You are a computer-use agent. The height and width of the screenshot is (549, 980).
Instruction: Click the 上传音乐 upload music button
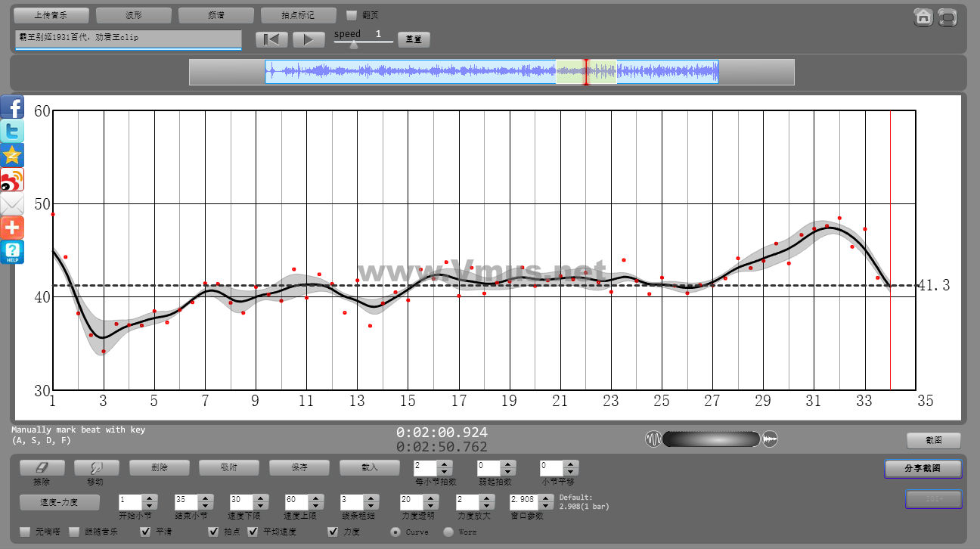point(51,15)
